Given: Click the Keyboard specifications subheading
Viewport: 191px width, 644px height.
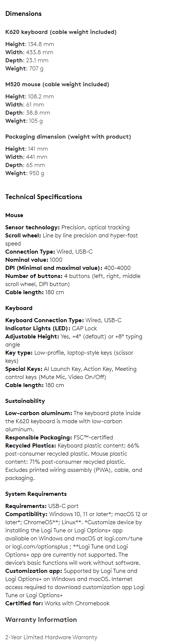Looking at the screenshot, I should click(19, 308).
